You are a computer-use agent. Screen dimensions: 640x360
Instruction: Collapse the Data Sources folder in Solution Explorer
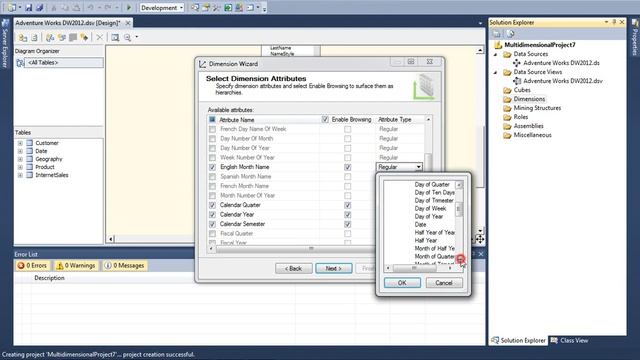click(x=496, y=54)
